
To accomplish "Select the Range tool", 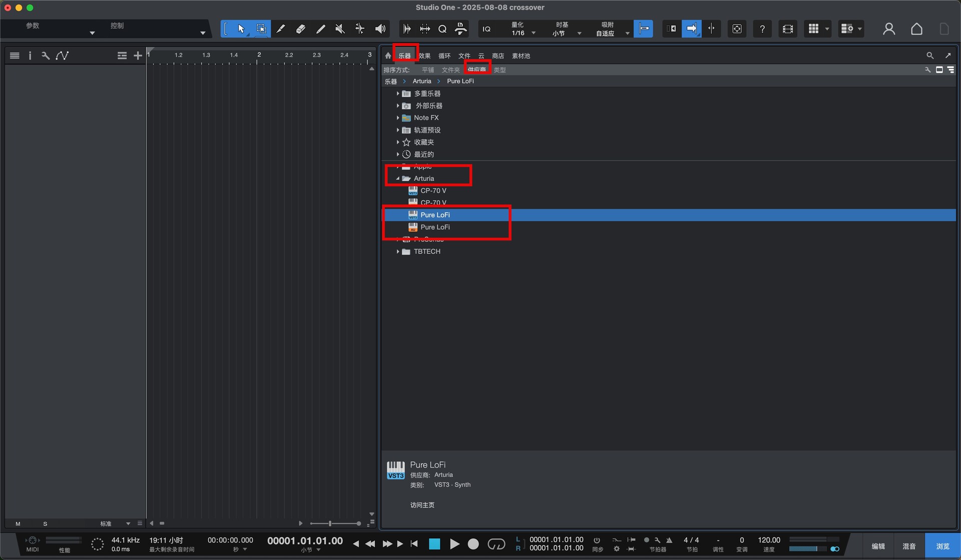I will coord(261,29).
